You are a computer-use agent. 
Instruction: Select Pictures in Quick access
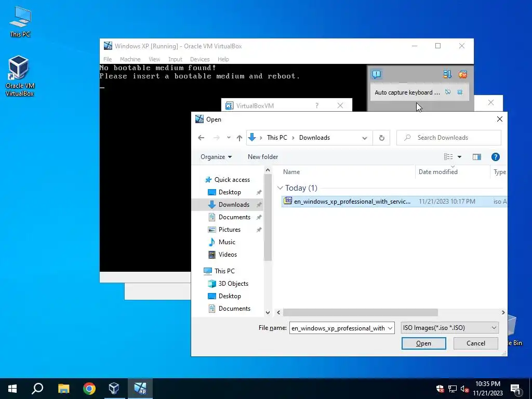click(x=229, y=230)
